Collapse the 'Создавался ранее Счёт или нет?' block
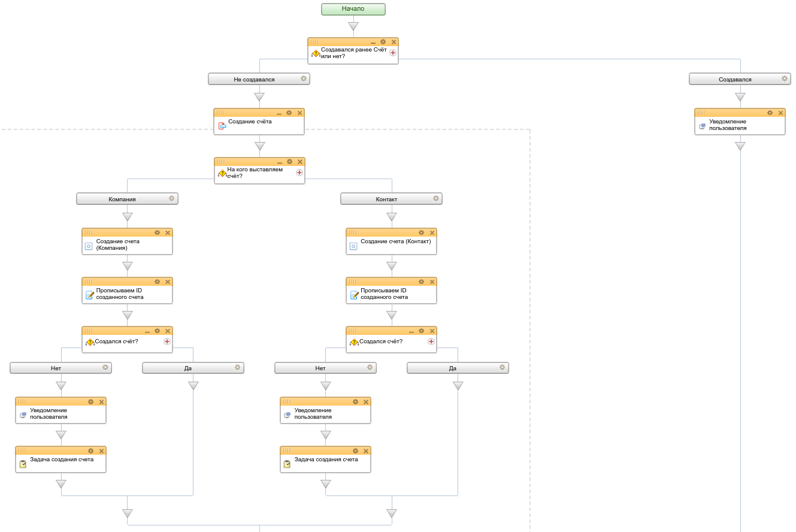This screenshot has height=532, width=796. click(x=373, y=43)
